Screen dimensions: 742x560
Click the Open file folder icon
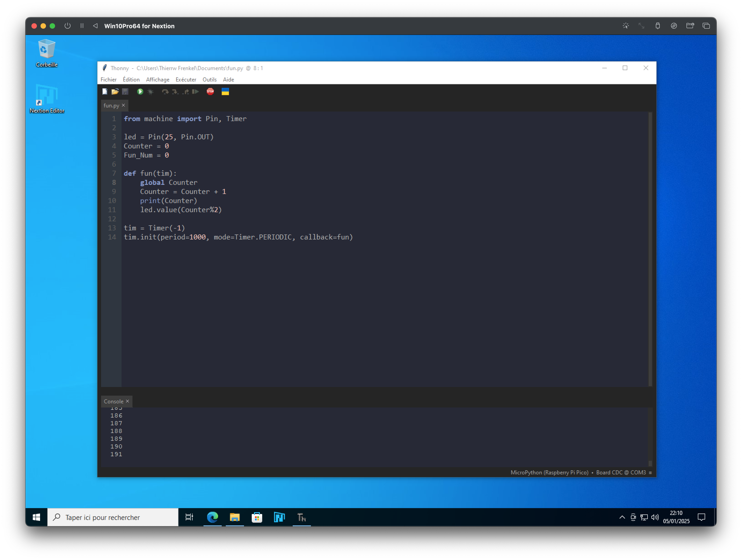coord(115,92)
